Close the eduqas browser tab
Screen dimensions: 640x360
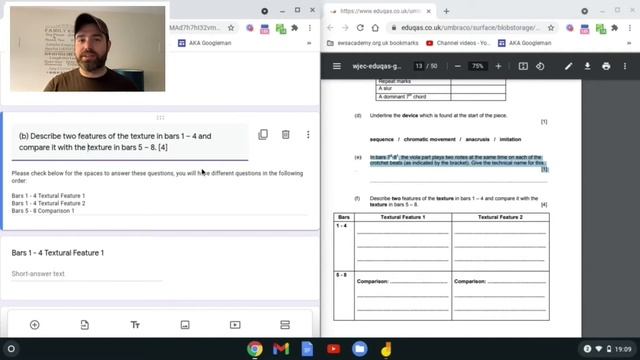(429, 11)
